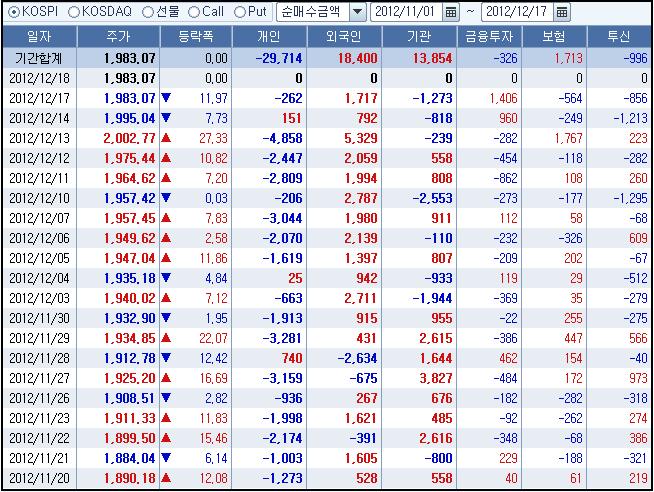Click the 외국인 column header

(344, 37)
